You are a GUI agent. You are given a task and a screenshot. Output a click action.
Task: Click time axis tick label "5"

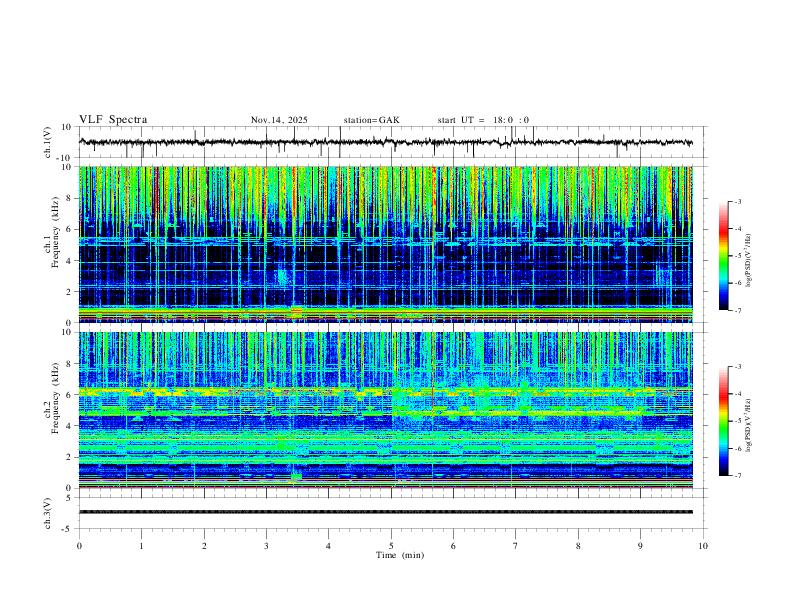391,546
